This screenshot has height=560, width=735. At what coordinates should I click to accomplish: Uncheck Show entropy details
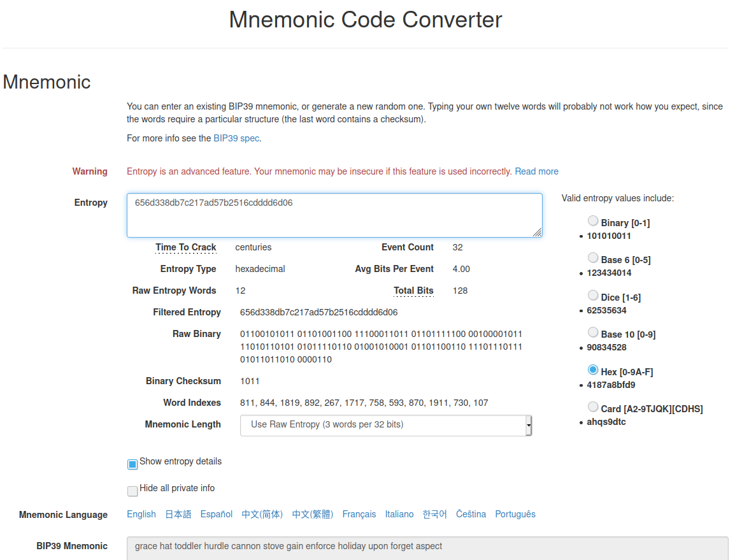(132, 464)
